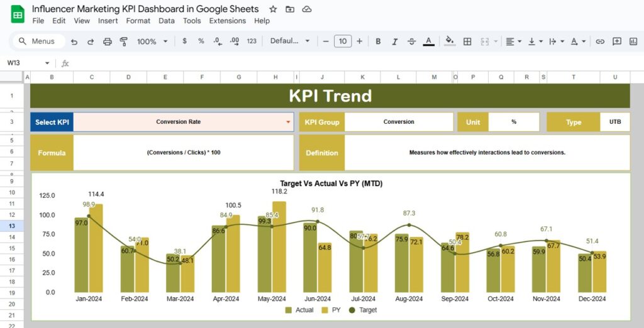Click the Definition description text cell
The width and height of the screenshot is (644, 328).
click(487, 152)
